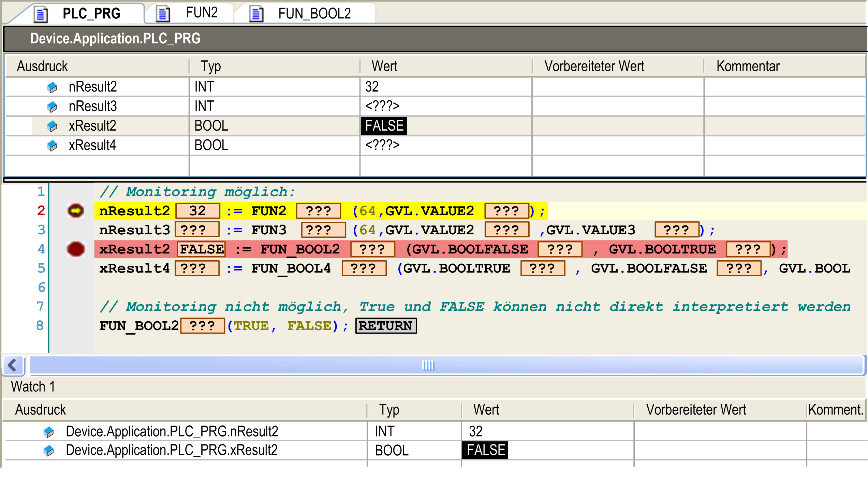Click the Watch 1 xResult2 variable icon
This screenshot has width=868, height=483.
tap(49, 451)
